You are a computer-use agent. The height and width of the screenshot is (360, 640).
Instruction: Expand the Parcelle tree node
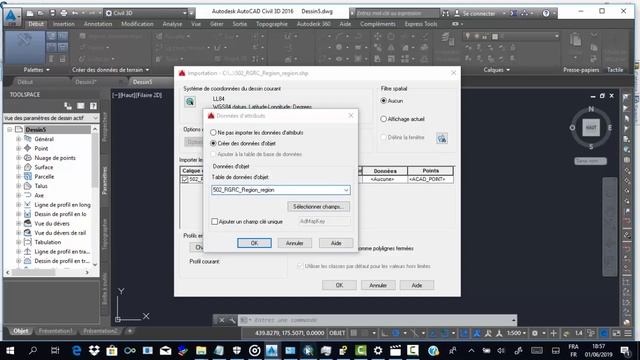pyautogui.click(x=18, y=177)
